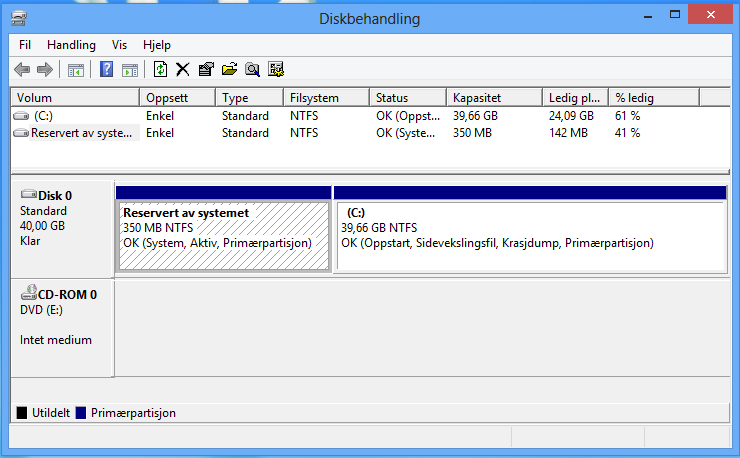740x458 pixels.
Task: Click the blue Primærpartisjon legend swatch
Action: [x=81, y=413]
